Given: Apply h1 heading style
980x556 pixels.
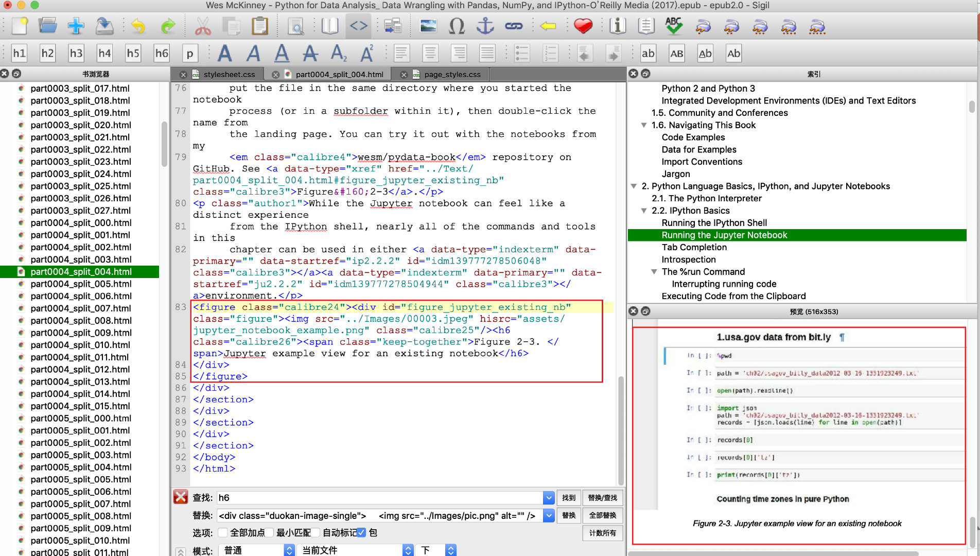Looking at the screenshot, I should click(x=20, y=53).
